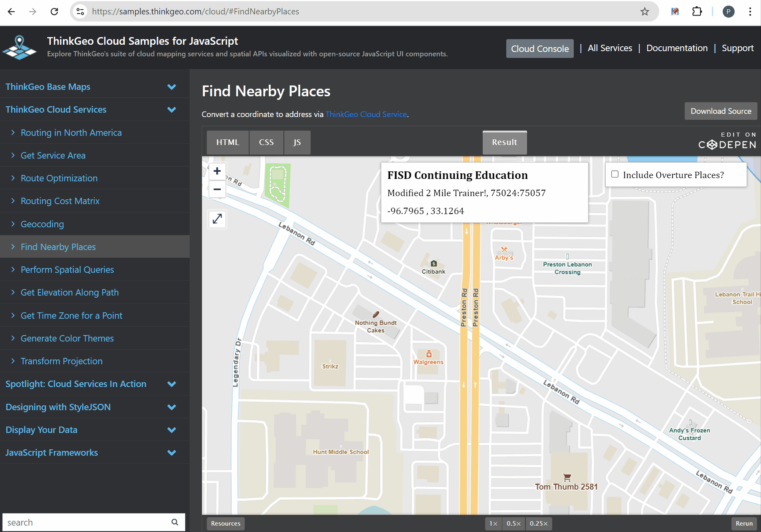
Task: Open the Chrome three-dot menu
Action: click(x=750, y=12)
